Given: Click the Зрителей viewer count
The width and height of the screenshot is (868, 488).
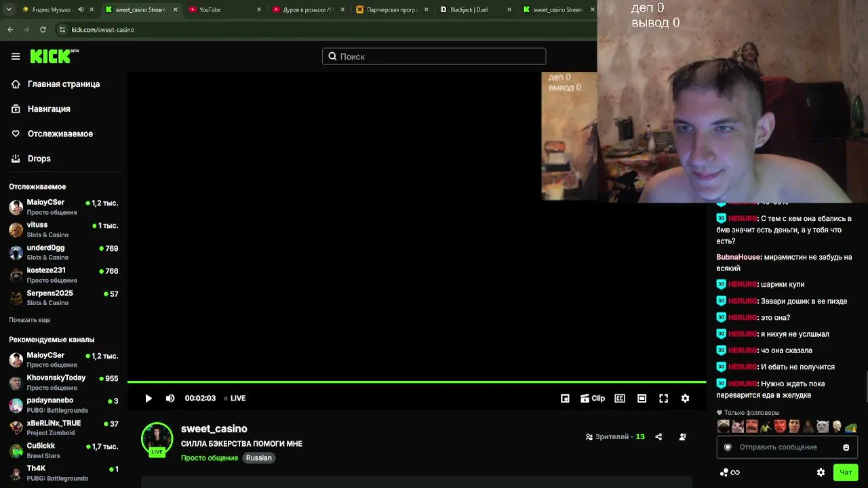Looking at the screenshot, I should click(x=615, y=437).
